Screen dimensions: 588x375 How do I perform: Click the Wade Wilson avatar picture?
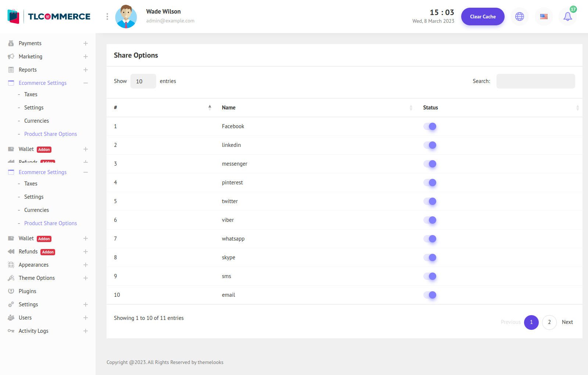pyautogui.click(x=126, y=17)
